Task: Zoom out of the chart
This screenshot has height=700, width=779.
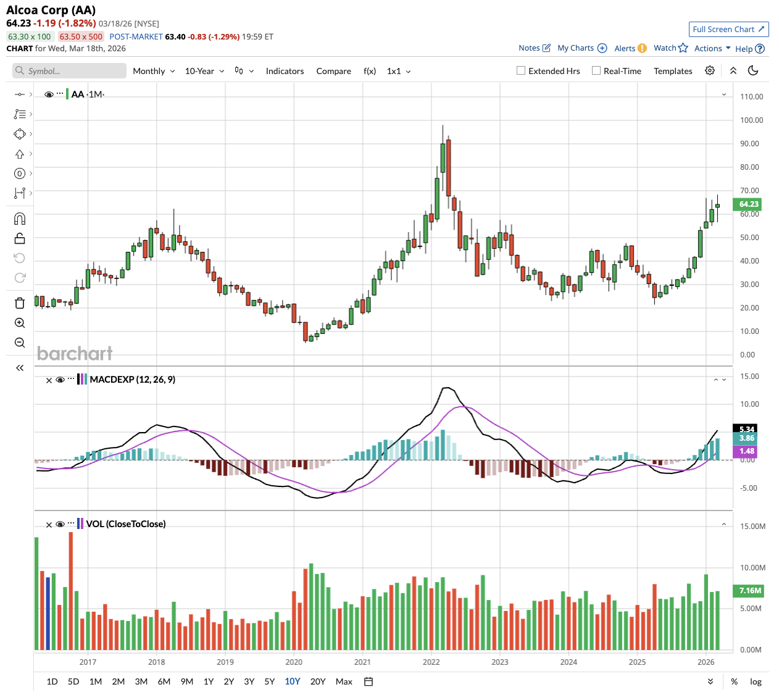Action: pyautogui.click(x=19, y=343)
